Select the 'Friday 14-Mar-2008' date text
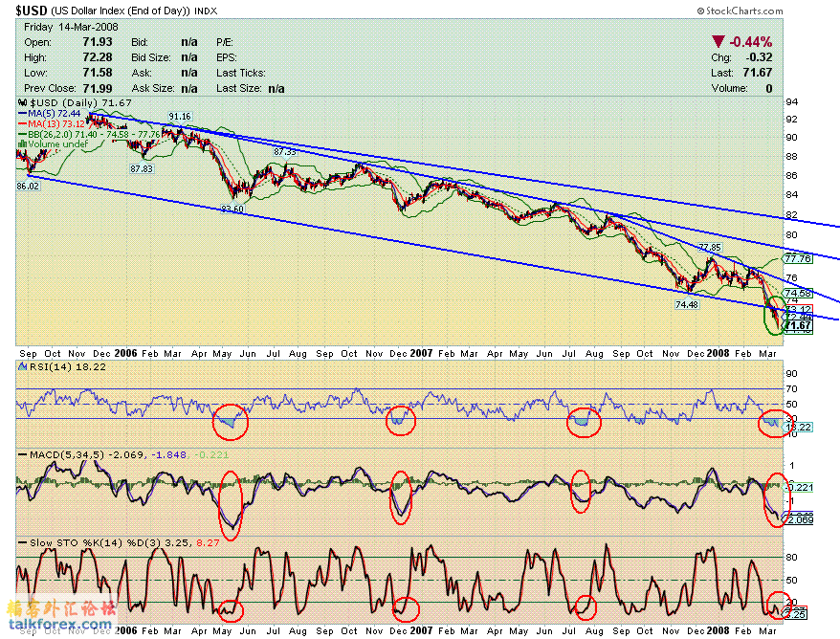Viewport: 840px width, 639px height. pos(71,27)
